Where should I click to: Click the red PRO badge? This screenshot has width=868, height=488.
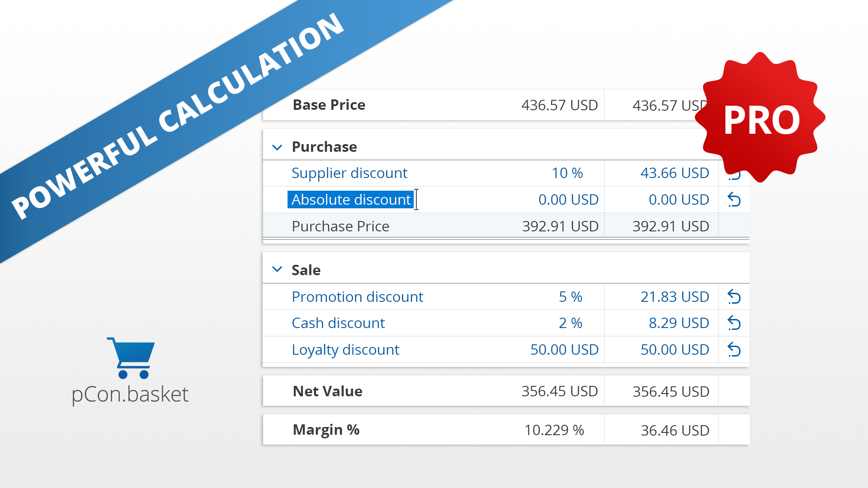[761, 117]
